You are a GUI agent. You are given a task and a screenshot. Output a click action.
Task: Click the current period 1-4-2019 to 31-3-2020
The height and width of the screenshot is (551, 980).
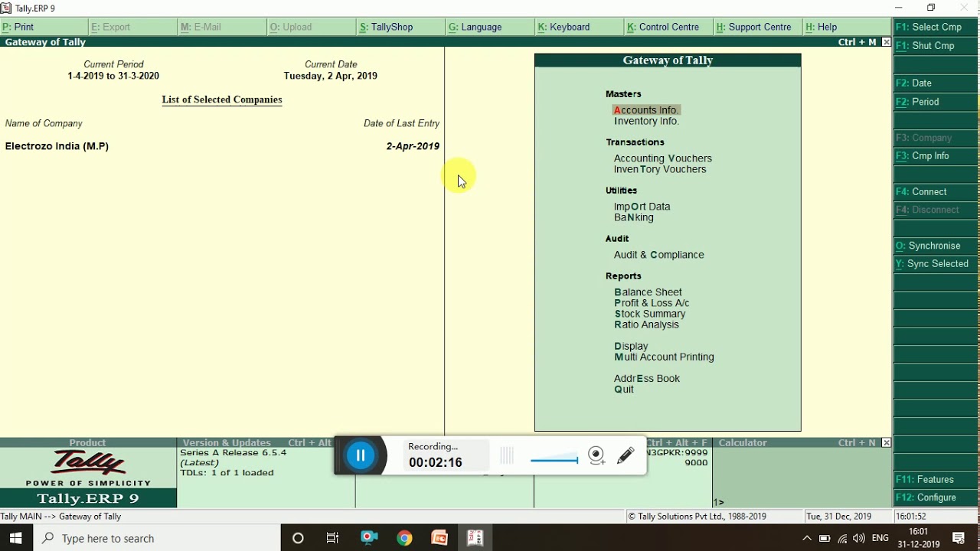[x=113, y=76]
